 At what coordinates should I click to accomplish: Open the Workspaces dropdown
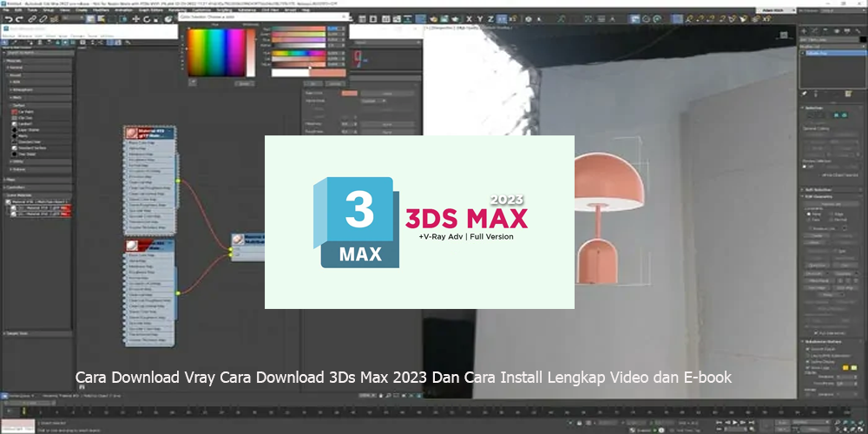click(844, 10)
